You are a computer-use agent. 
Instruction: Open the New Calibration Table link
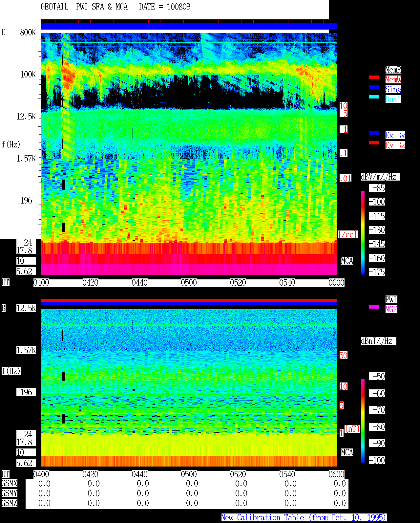[304, 518]
